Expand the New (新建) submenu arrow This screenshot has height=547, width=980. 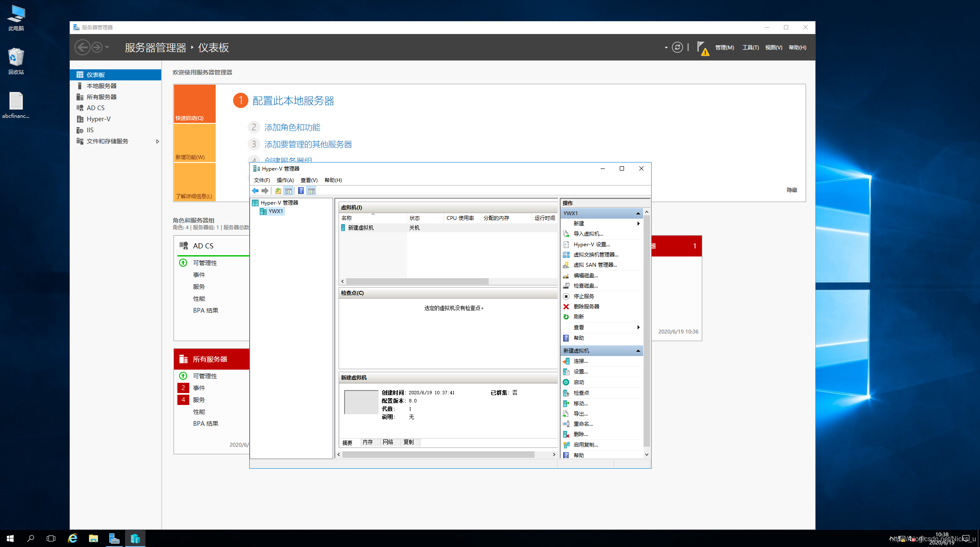point(638,223)
